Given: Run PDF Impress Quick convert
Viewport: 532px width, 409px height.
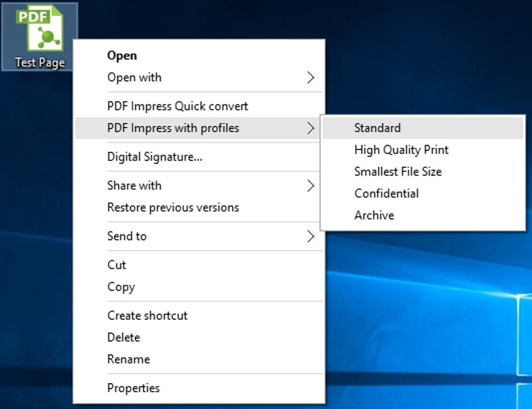Looking at the screenshot, I should coord(199,106).
